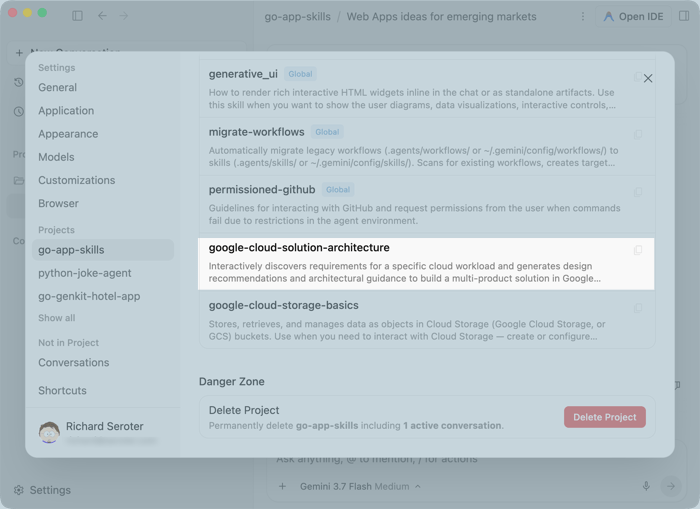Open the three-dot more options menu
Viewport: 700px width, 509px height.
tap(583, 17)
